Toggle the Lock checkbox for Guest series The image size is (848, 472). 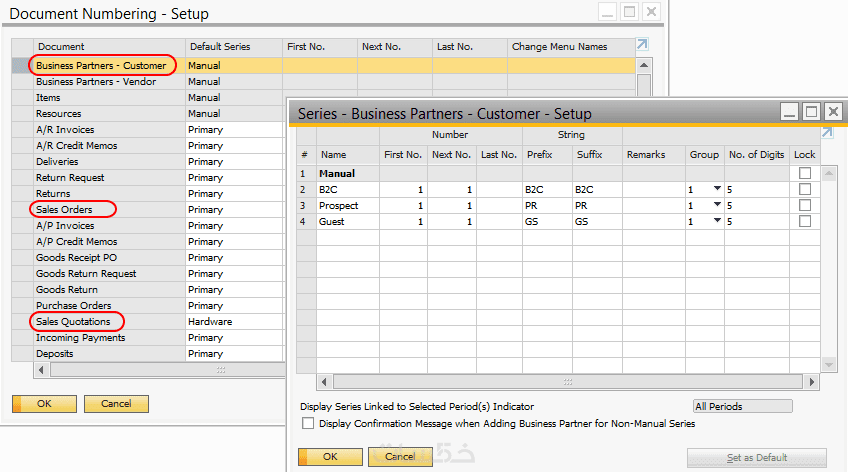804,221
